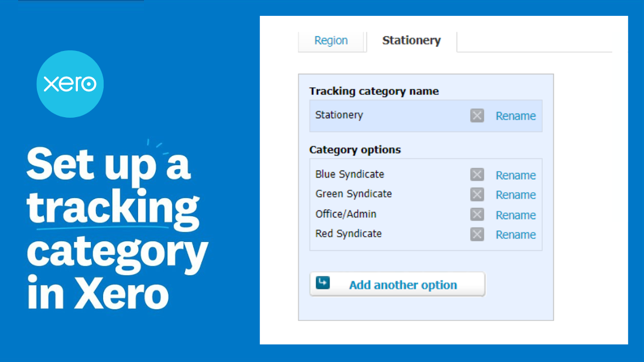
Task: Rename the Office/Admin option
Action: tap(516, 214)
